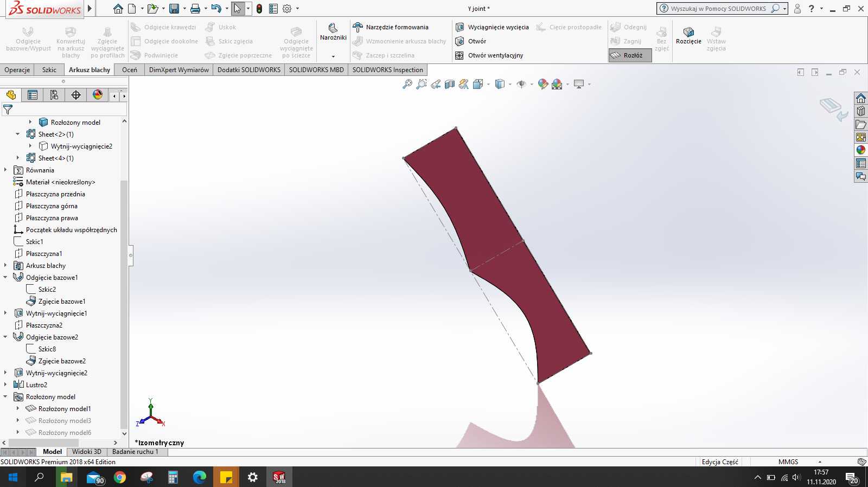Open Microsoft Edge from the taskbar
Viewport: 868px width, 487px height.
(x=200, y=477)
